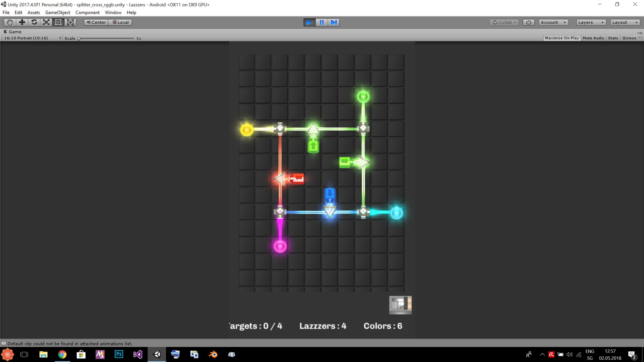Select the Move tool
The image size is (644, 362).
pyautogui.click(x=22, y=22)
